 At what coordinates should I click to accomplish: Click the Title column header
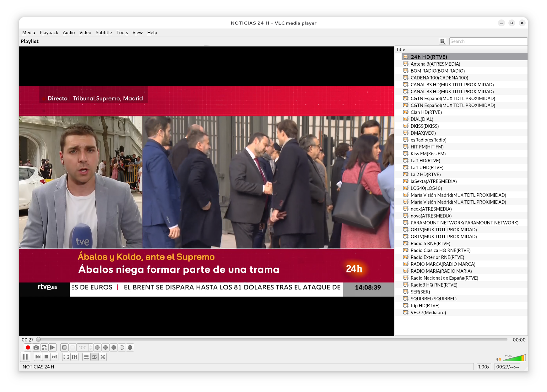461,50
